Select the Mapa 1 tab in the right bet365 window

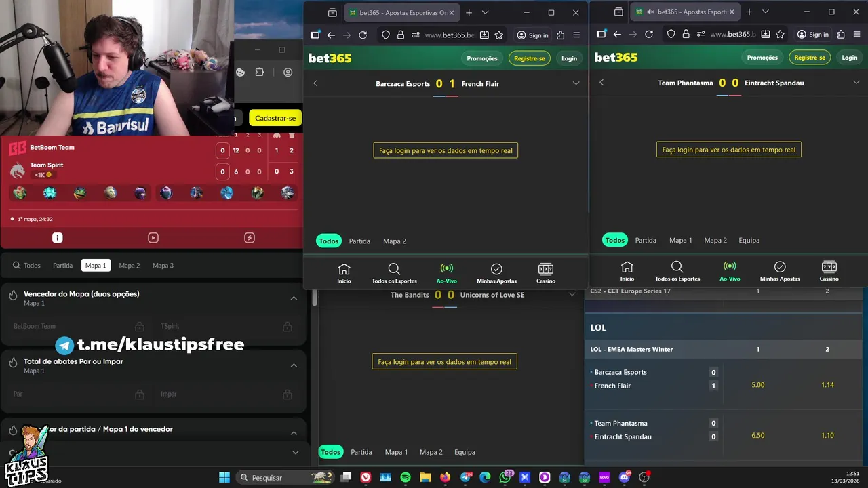tap(681, 241)
